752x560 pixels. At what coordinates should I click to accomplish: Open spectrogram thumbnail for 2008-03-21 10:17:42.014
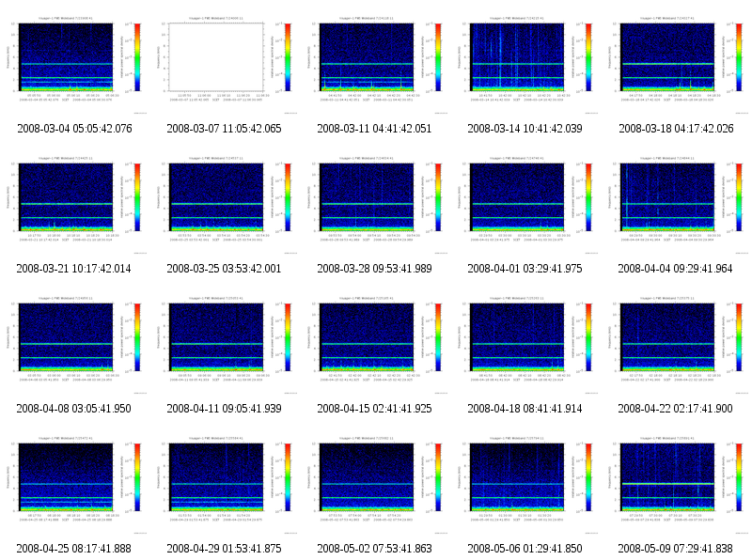(x=75, y=204)
